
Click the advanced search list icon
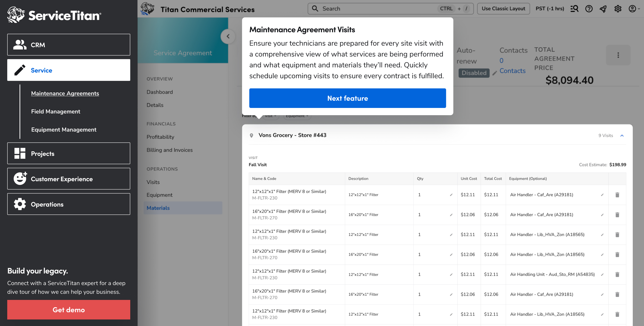574,9
